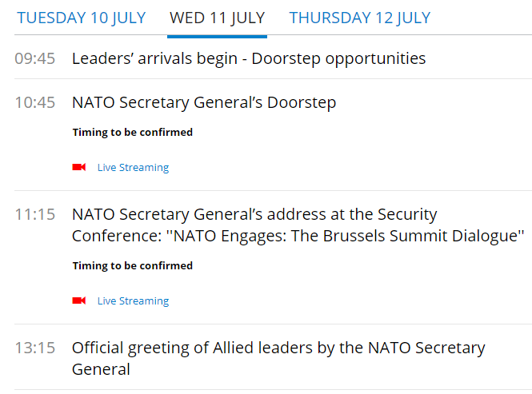The width and height of the screenshot is (532, 394).
Task: Click the Secretary General's address event title
Action: coord(254,214)
